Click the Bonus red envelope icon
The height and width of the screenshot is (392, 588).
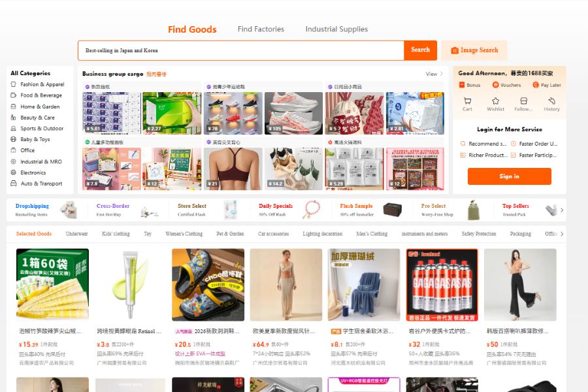tap(462, 85)
